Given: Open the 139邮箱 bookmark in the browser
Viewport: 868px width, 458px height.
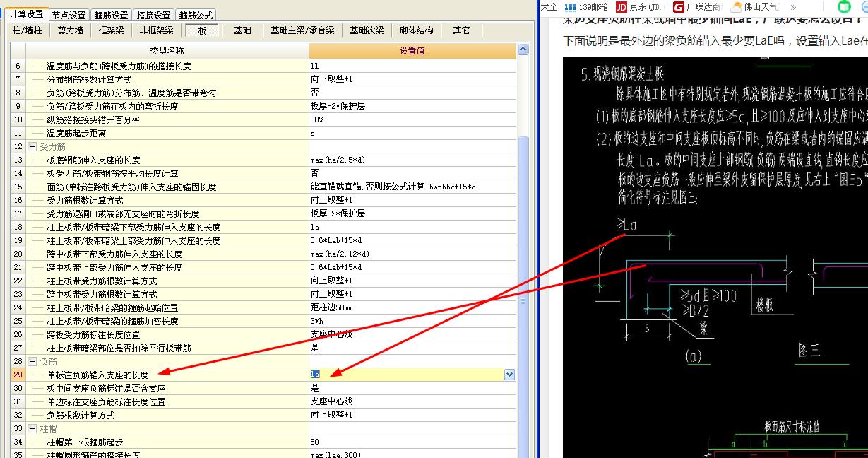Looking at the screenshot, I should (x=585, y=7).
